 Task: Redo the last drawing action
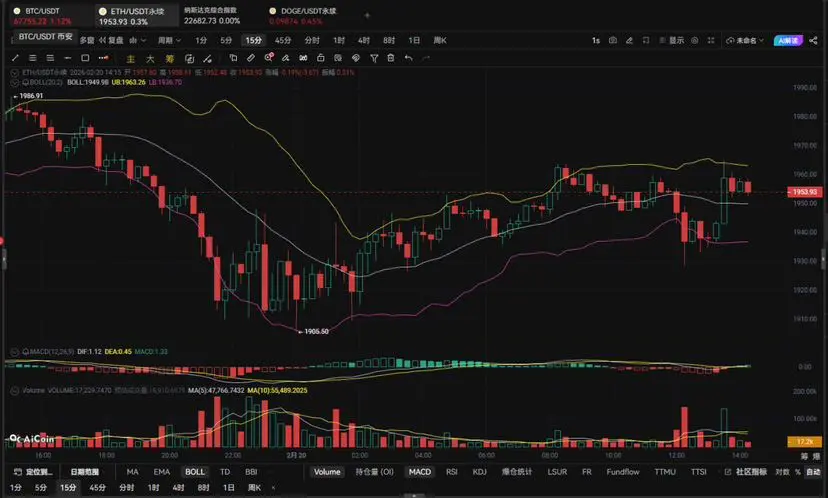coord(426,58)
